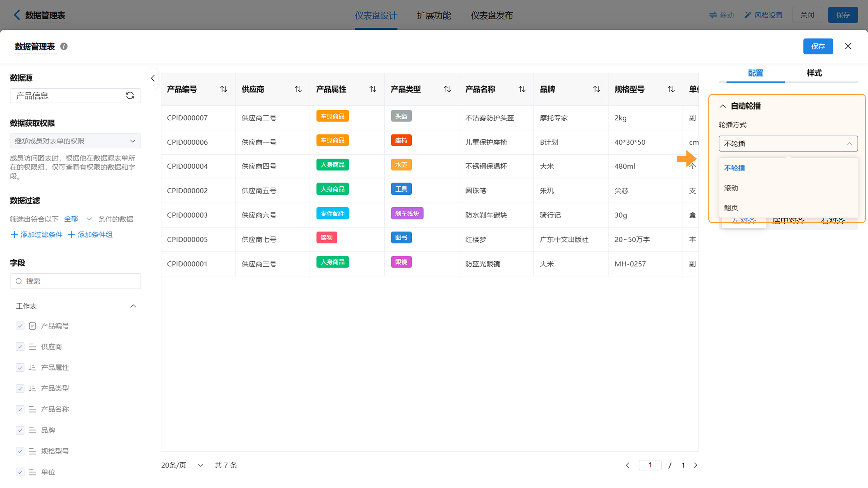
Task: Choose 翻页 carousel mode
Action: [x=788, y=208]
